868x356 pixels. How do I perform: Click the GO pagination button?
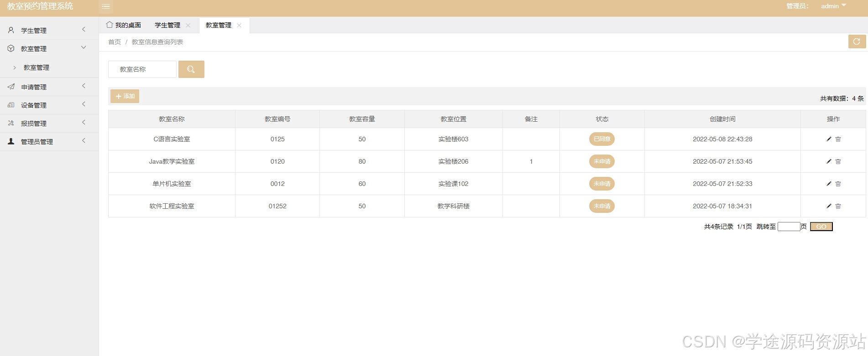click(x=821, y=227)
